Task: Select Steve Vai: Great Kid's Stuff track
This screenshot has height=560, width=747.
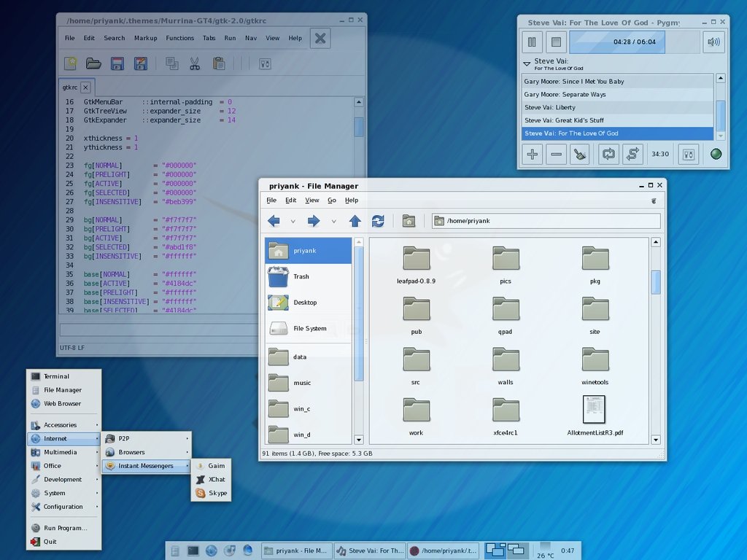Action: tap(617, 120)
